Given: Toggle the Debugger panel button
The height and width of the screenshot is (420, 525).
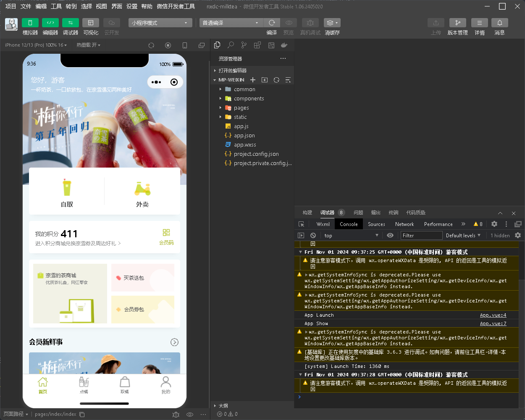Looking at the screenshot, I should tap(71, 23).
